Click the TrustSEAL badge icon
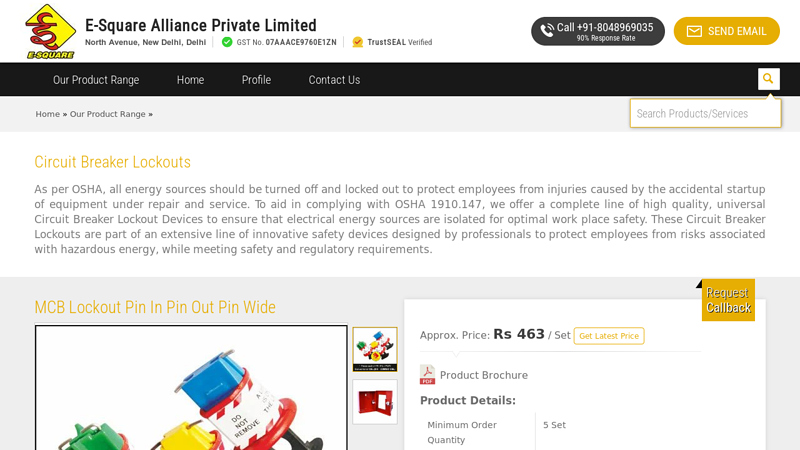 click(x=358, y=42)
